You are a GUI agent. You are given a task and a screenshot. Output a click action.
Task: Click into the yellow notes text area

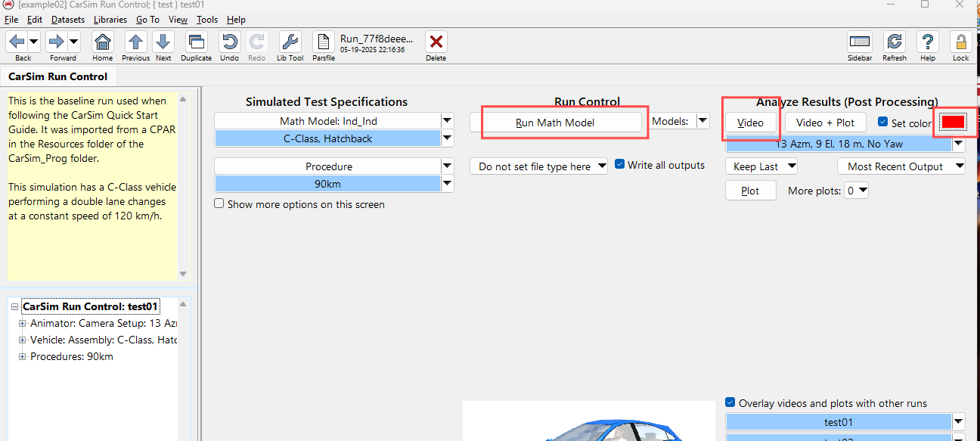[91, 186]
